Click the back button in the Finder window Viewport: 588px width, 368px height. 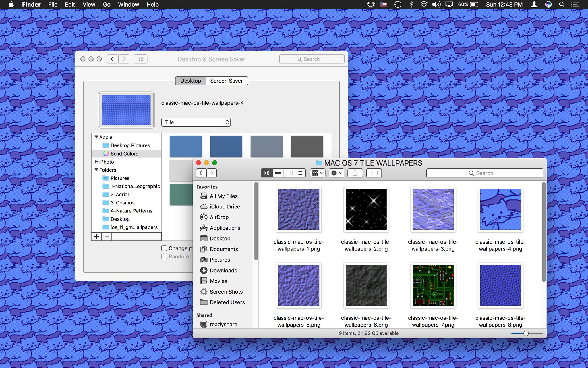point(201,173)
